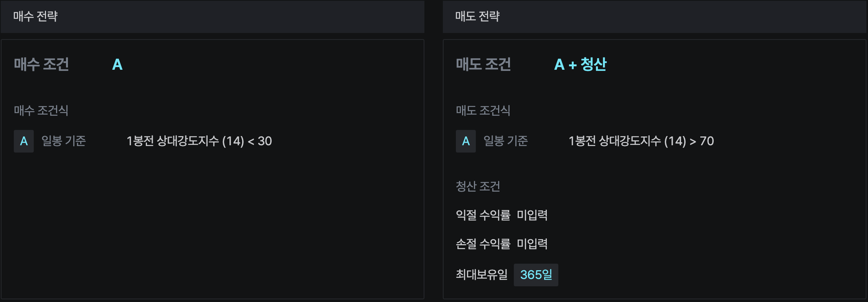The height and width of the screenshot is (302, 868).
Task: Click the 매수 조건식 section heading
Action: (x=41, y=110)
